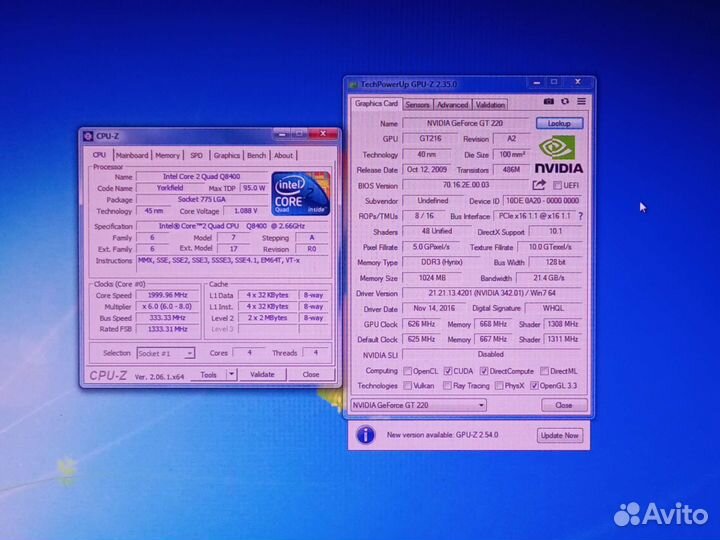This screenshot has width=720, height=540.
Task: Open the Advanced tab in GPU-Z
Action: pos(452,105)
